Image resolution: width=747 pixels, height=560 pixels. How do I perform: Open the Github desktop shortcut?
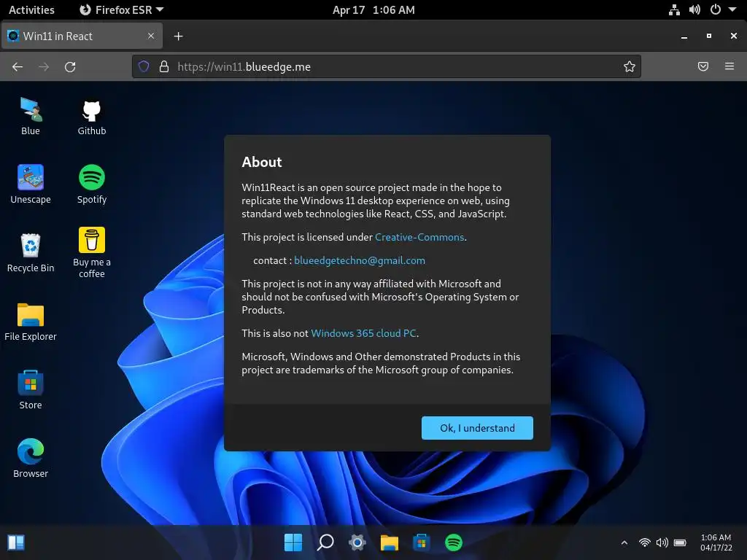coord(91,116)
